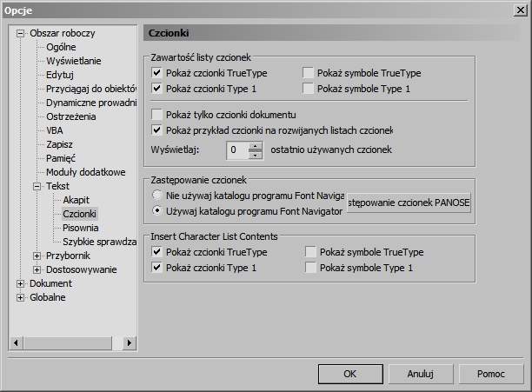Go to the Pisownia tree item

80,228
